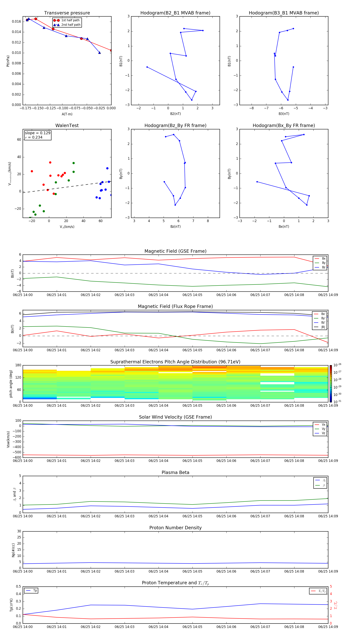Click the 'Bx(nT)' x-axis label
351x644 pixels.
(284, 227)
